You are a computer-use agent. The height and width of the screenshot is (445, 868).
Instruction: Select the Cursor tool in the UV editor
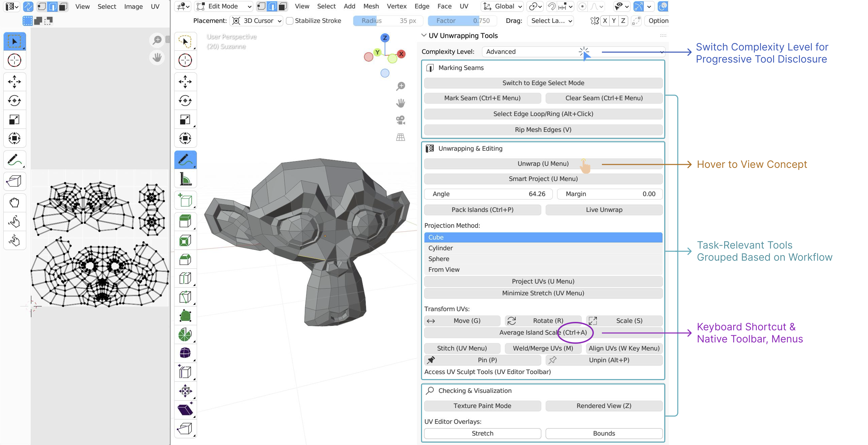14,61
